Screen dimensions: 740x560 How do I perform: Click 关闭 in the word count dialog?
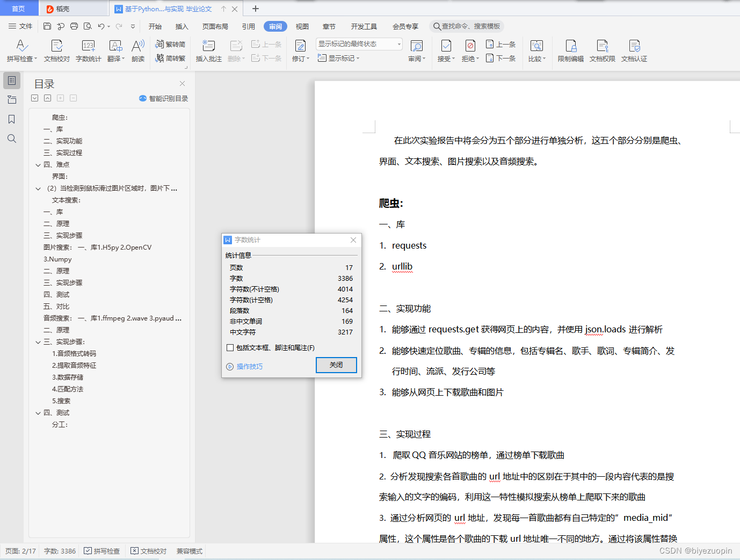pyautogui.click(x=336, y=365)
